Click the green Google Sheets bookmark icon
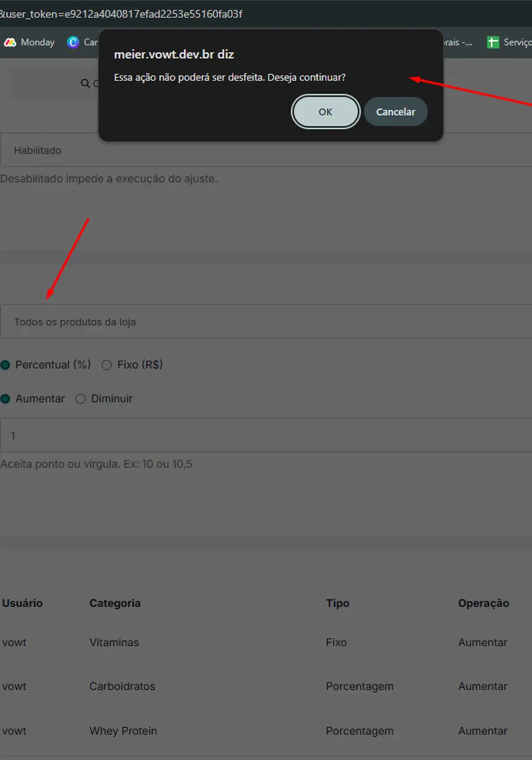 (x=493, y=42)
